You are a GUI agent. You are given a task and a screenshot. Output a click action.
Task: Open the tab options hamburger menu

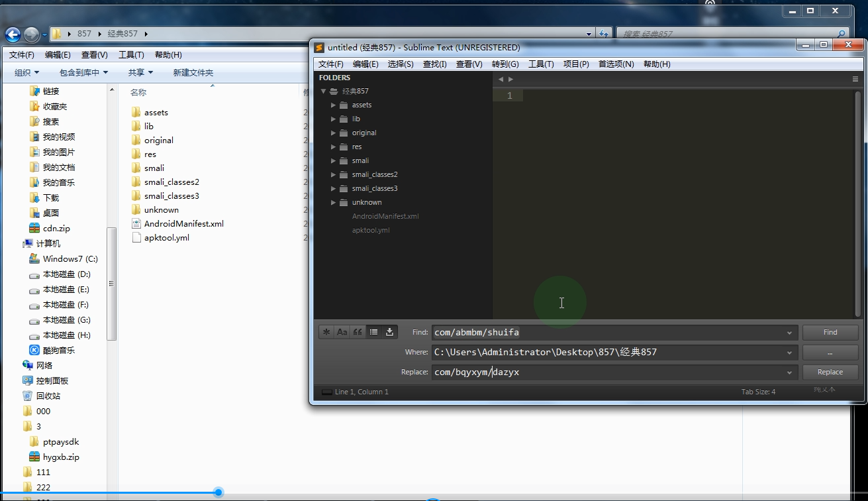[855, 79]
